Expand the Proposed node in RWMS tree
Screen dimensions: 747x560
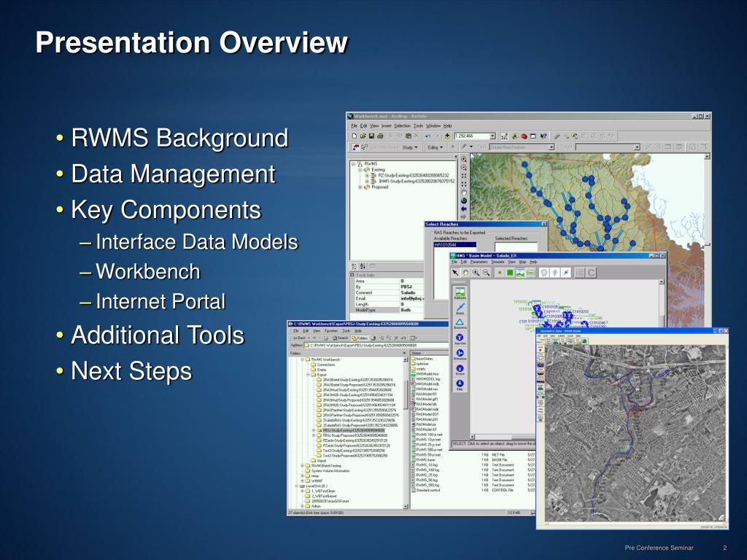point(360,187)
